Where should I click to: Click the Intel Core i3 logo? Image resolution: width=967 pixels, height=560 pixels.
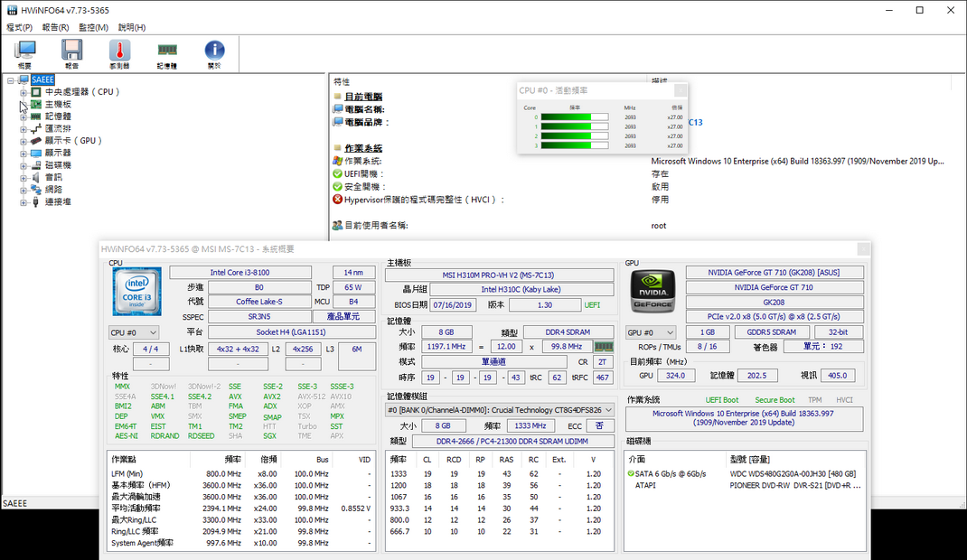click(x=137, y=291)
